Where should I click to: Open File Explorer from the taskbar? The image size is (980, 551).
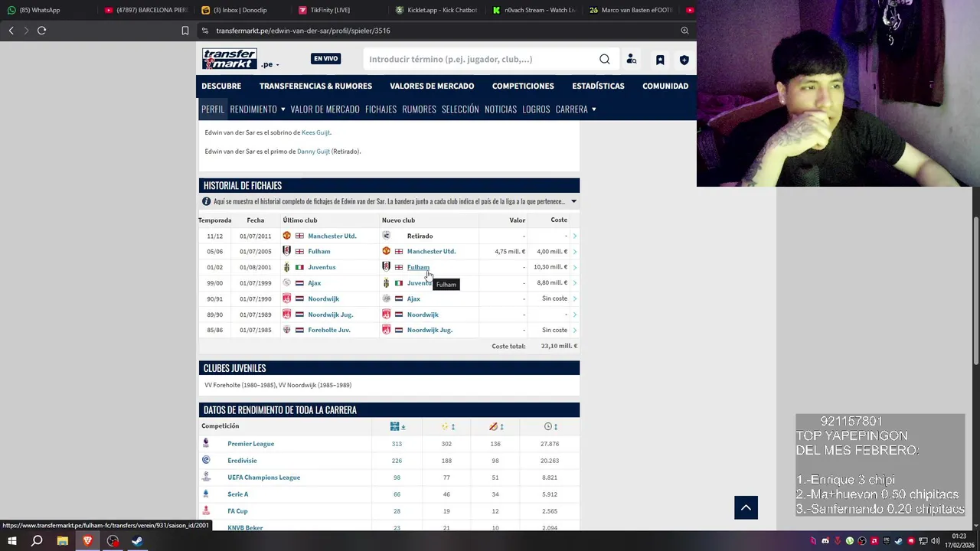pos(62,541)
